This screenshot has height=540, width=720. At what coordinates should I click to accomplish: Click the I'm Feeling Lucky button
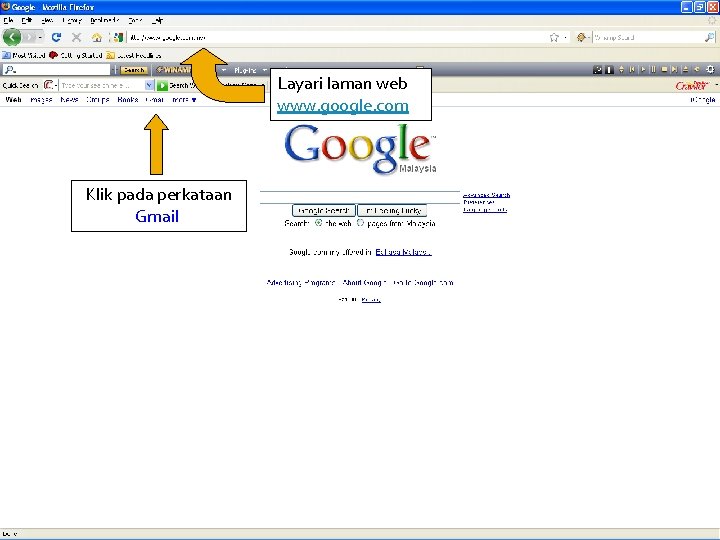[393, 210]
